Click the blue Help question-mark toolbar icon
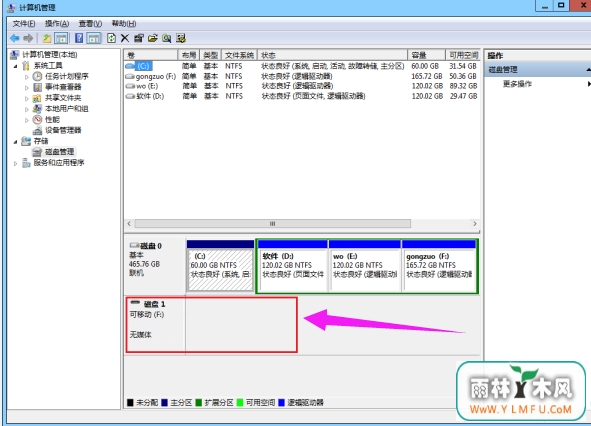 [x=79, y=38]
